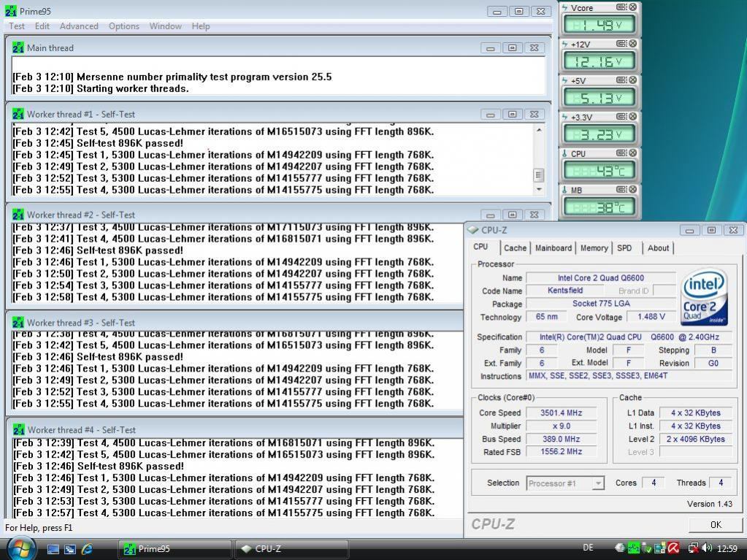The width and height of the screenshot is (747, 560).
Task: Click the Prime95 icon in the main title bar
Action: (10, 11)
